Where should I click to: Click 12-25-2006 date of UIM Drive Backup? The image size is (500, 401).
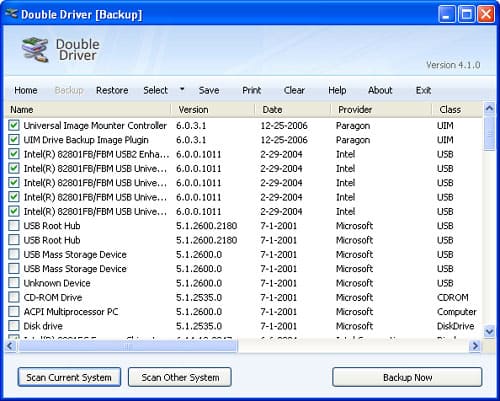284,140
